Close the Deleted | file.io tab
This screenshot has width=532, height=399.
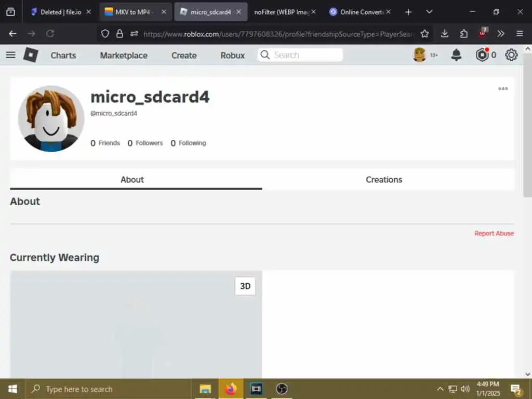click(x=88, y=12)
